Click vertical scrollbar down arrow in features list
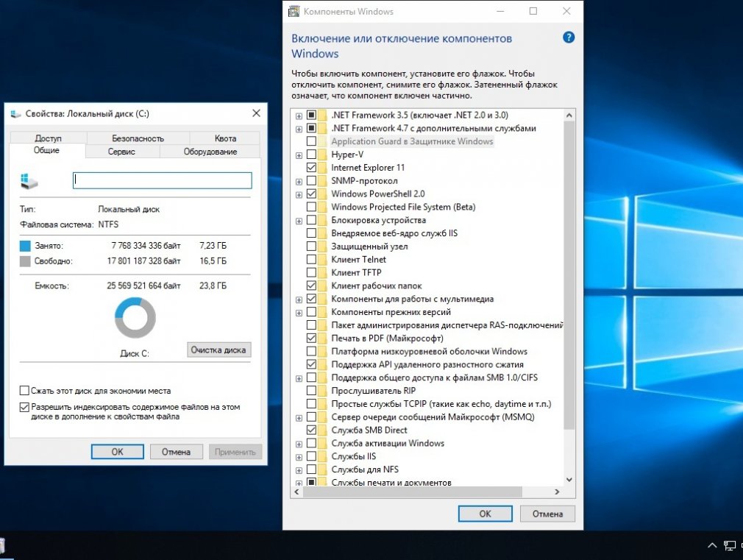 (x=569, y=479)
